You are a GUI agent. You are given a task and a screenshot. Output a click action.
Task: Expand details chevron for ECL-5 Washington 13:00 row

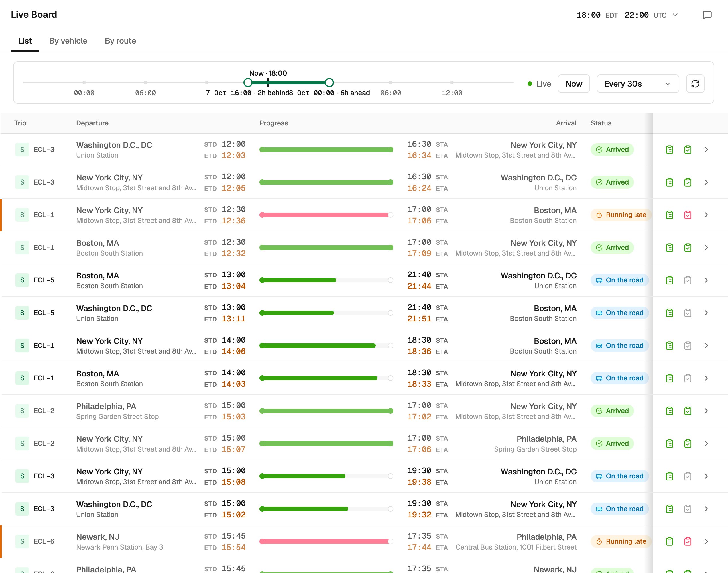706,313
